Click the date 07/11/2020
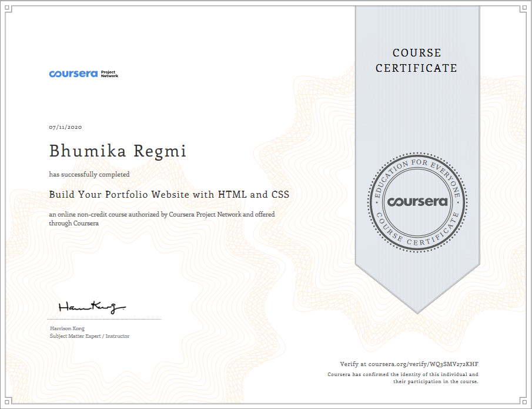Viewport: 532px width, 409px height. pyautogui.click(x=65, y=127)
